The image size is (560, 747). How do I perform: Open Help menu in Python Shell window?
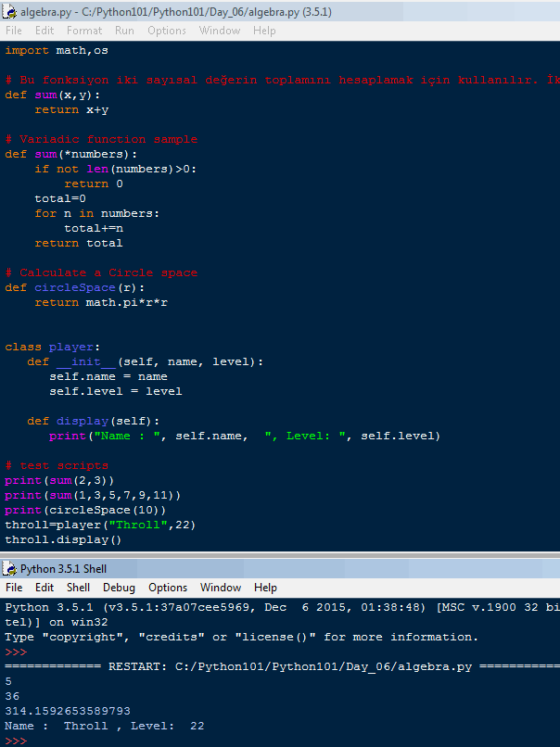[265, 588]
